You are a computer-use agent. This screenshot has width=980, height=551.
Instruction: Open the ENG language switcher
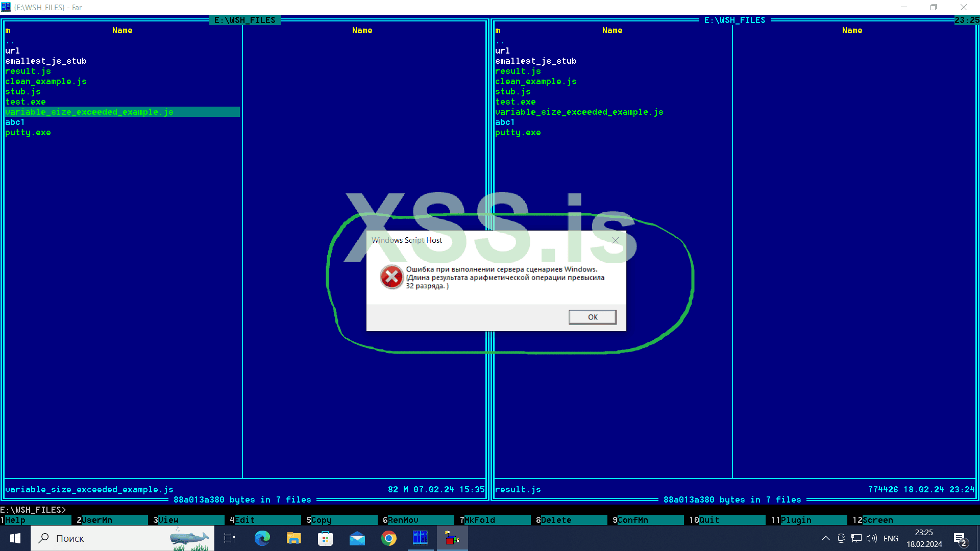891,538
